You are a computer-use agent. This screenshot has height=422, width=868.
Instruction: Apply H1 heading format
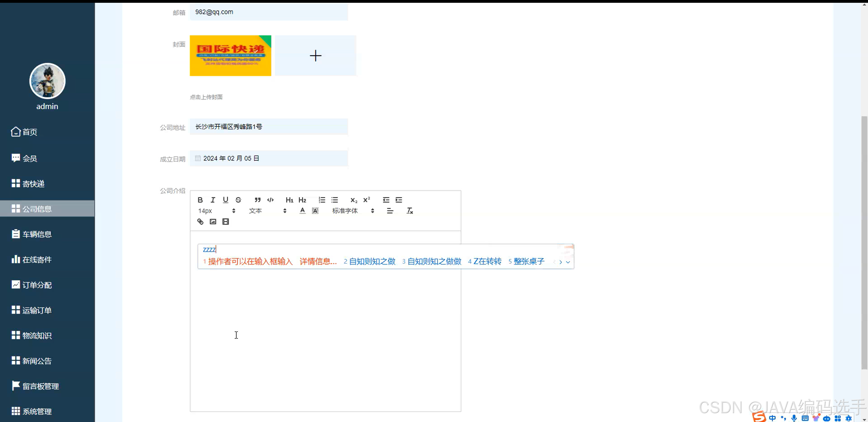(x=289, y=200)
